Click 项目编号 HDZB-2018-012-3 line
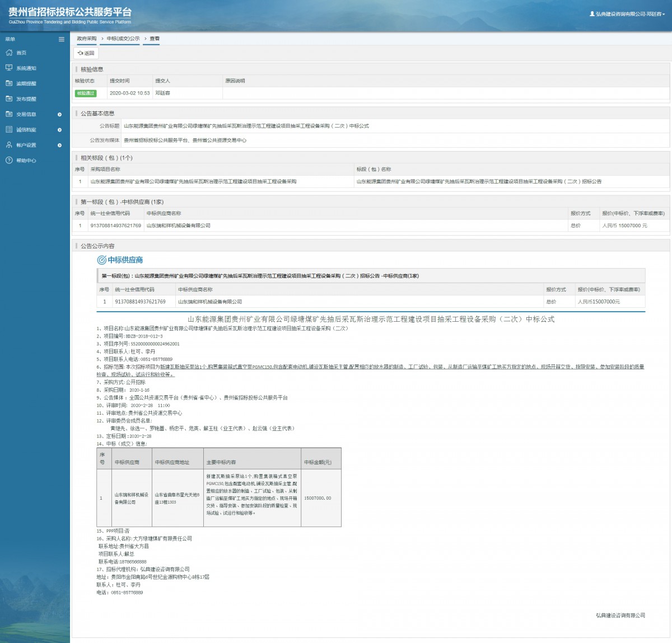This screenshot has height=643, width=672. (130, 336)
